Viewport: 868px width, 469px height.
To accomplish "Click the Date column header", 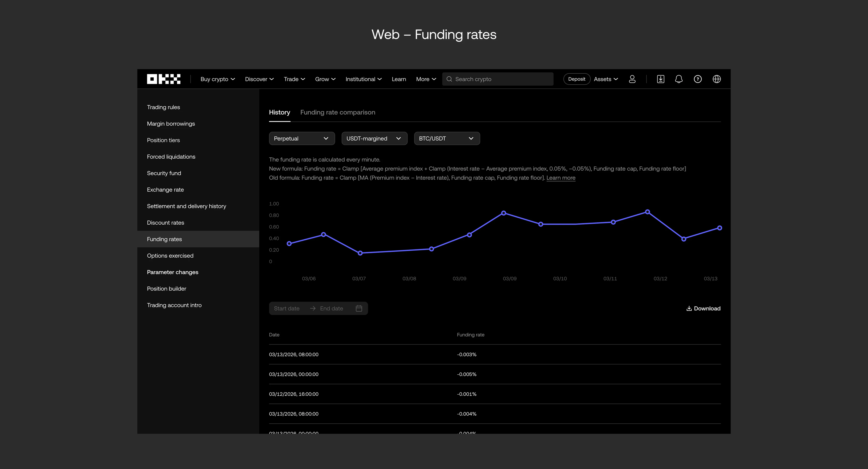I will [274, 335].
